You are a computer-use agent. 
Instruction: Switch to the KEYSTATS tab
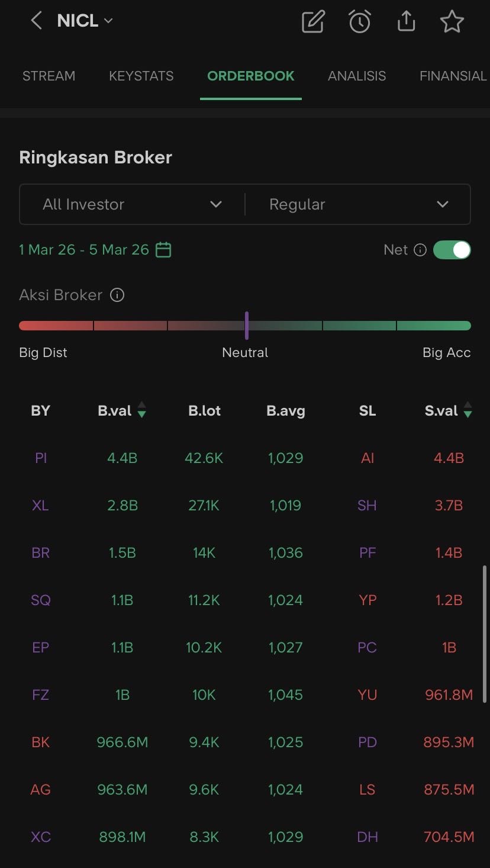(x=141, y=76)
